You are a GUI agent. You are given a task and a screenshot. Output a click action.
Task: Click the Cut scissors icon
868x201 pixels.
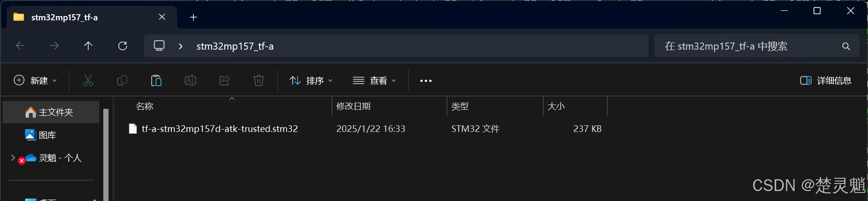[x=88, y=80]
